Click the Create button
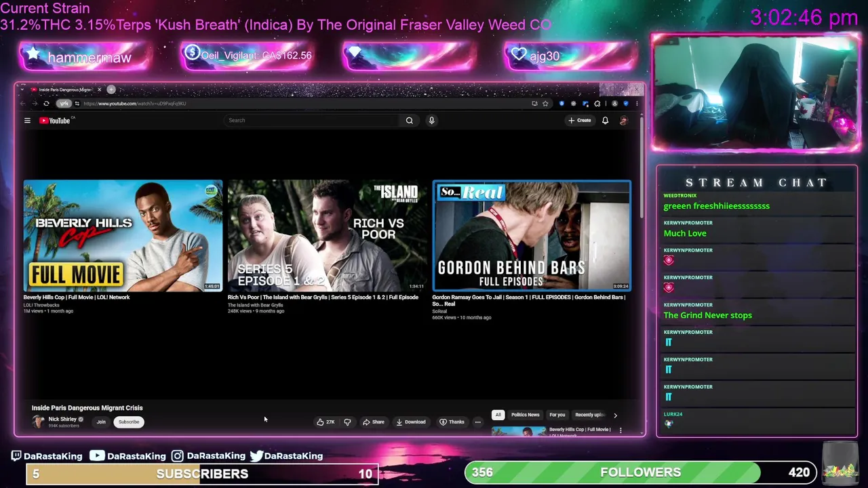This screenshot has height=488, width=868. [x=580, y=121]
